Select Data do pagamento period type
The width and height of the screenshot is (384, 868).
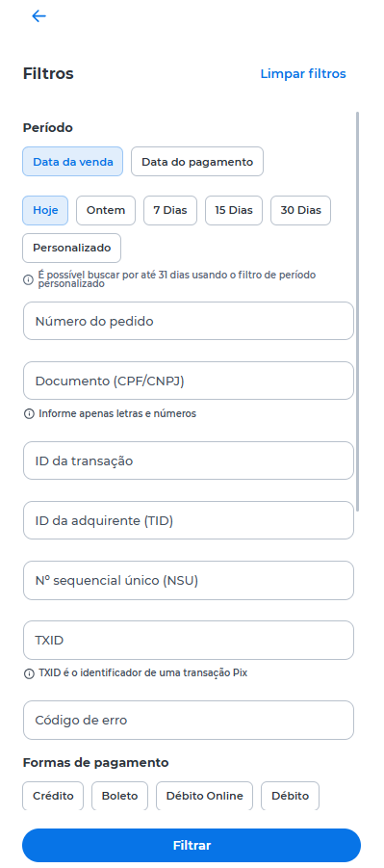pos(197,162)
